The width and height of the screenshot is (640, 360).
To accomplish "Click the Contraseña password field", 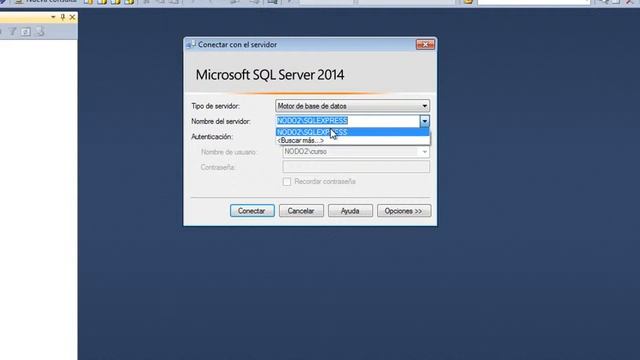I will click(x=356, y=167).
